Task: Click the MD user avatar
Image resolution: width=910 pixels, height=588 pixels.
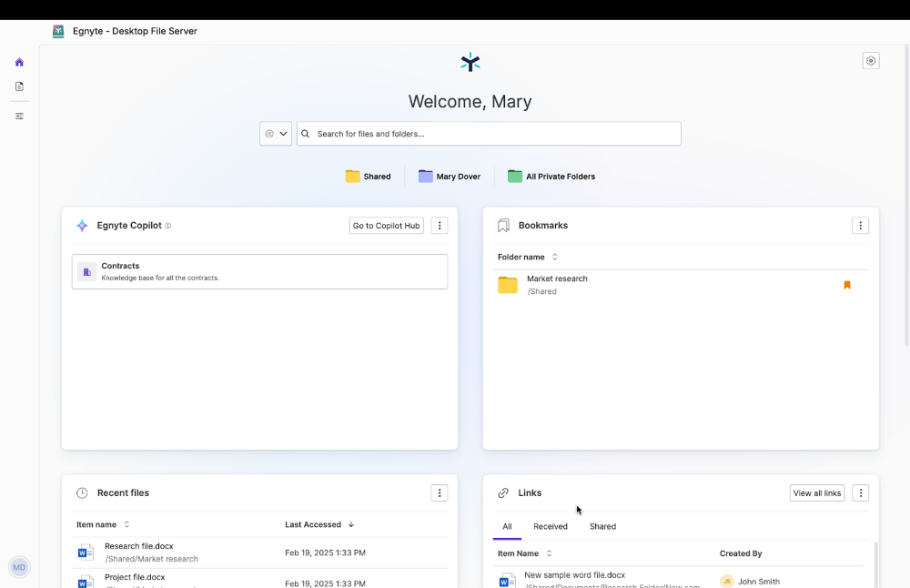Action: click(x=19, y=567)
